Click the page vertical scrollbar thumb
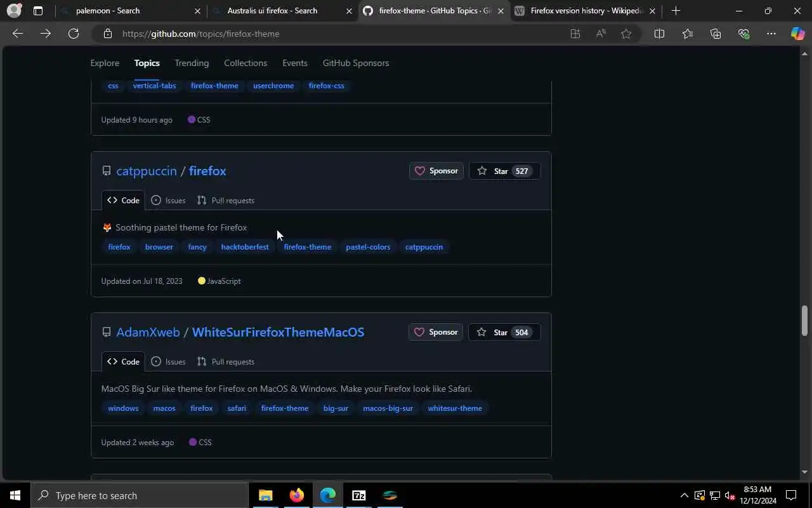Viewport: 812px width, 508px height. click(804, 321)
